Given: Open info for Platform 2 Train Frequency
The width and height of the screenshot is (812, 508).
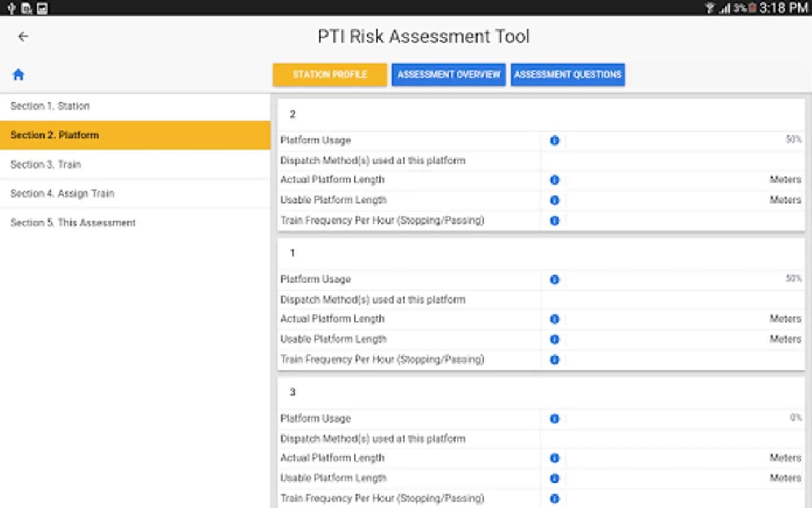Looking at the screenshot, I should coord(554,221).
